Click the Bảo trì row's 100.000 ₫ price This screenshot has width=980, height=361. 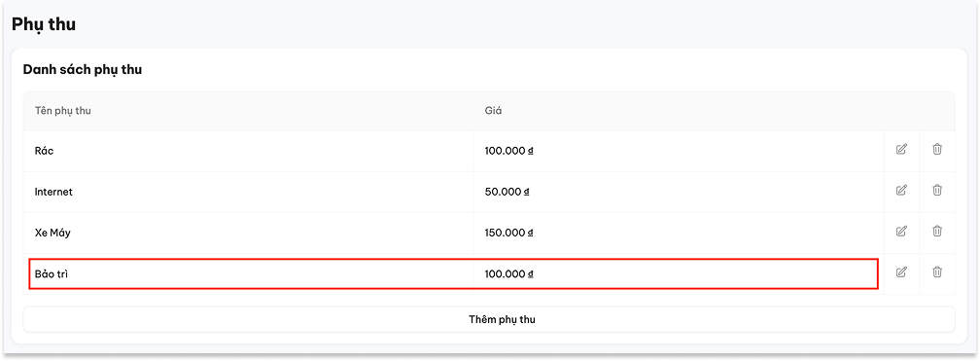point(508,274)
